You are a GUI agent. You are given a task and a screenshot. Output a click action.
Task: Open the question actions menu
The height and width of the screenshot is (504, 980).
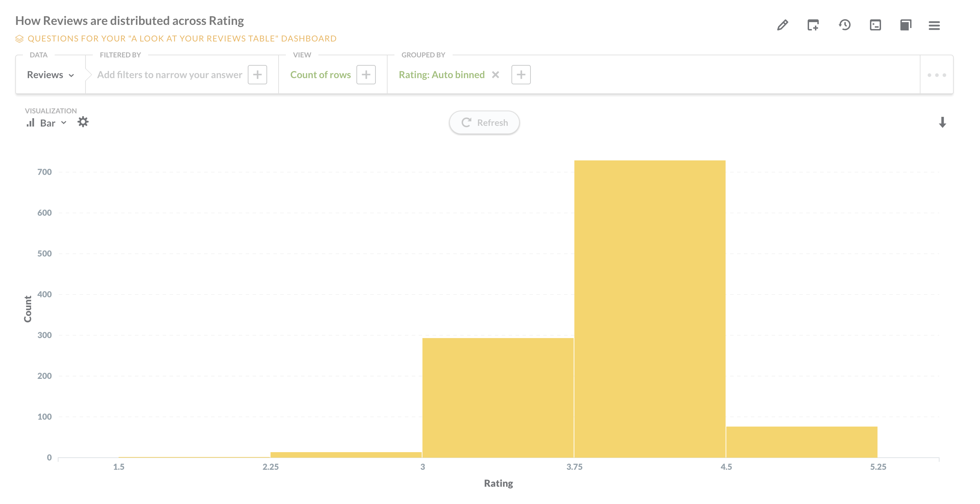(934, 26)
